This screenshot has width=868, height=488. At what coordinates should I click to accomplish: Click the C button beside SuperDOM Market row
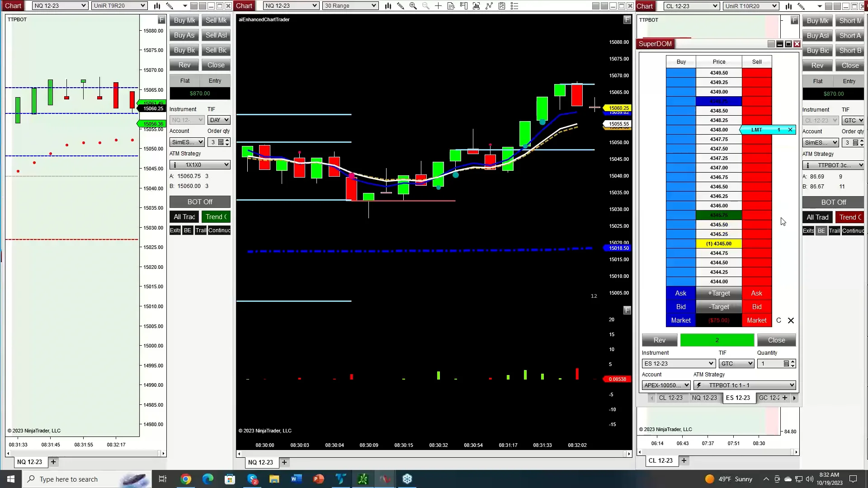point(778,320)
